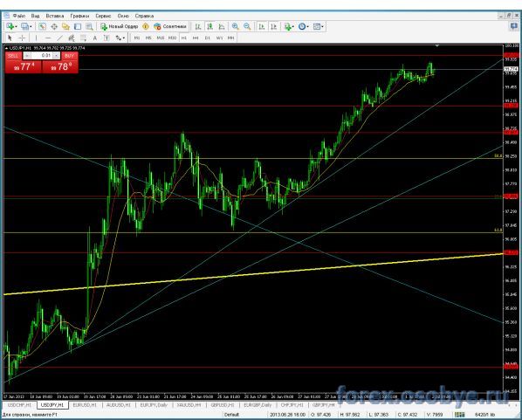Toggle Chart Shift from right border

click(x=273, y=27)
